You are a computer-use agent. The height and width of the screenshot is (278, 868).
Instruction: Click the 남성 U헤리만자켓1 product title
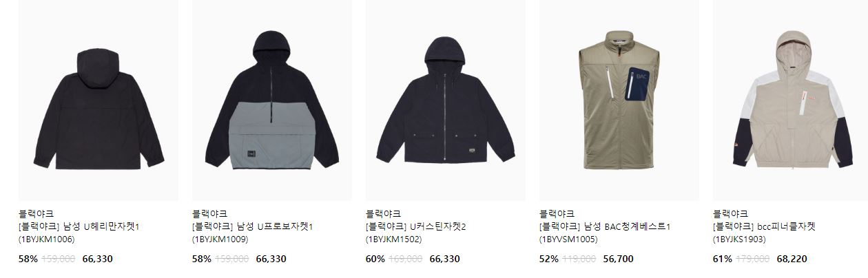(x=79, y=226)
